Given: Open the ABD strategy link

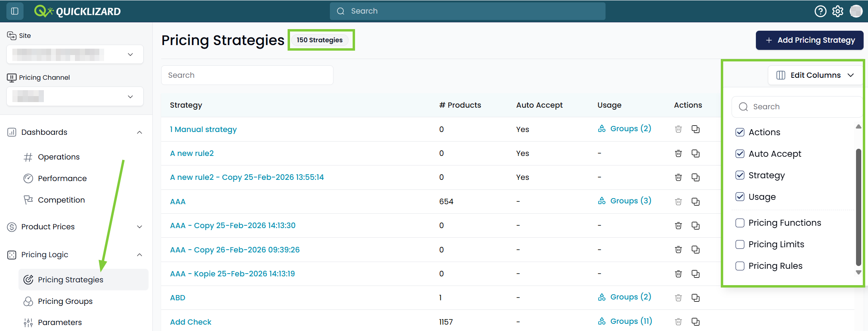Looking at the screenshot, I should point(178,298).
